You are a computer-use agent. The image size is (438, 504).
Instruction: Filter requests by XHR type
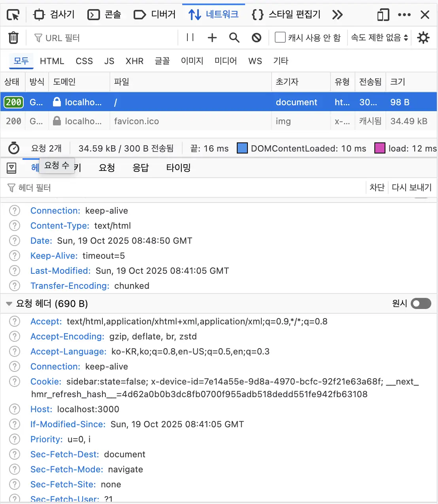(x=134, y=61)
